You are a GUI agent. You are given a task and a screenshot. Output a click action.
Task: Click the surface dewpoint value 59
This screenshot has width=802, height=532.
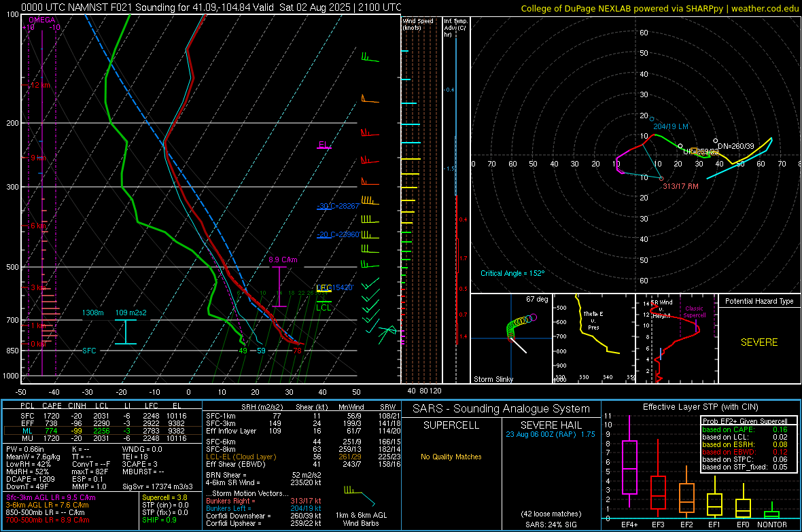point(261,351)
